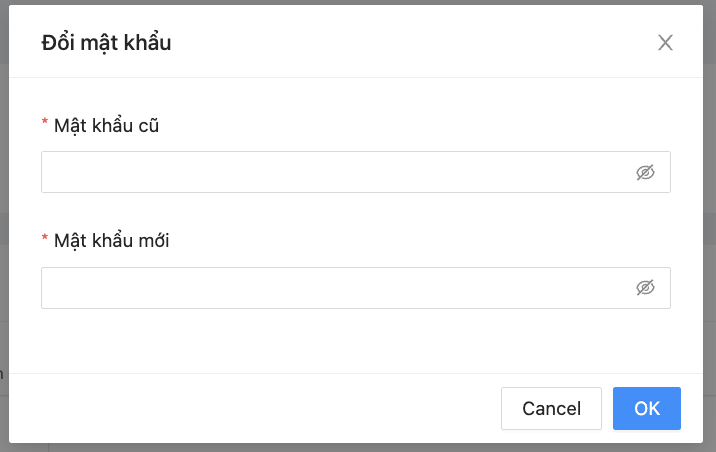
Task: Toggle the crossed-eye icon in old password field
Action: [x=645, y=172]
